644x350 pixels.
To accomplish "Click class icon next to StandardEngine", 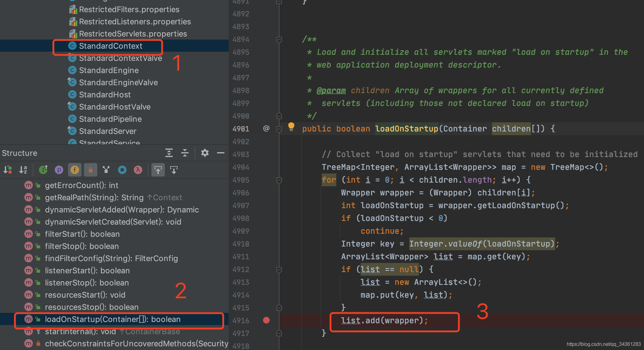I will (x=72, y=70).
